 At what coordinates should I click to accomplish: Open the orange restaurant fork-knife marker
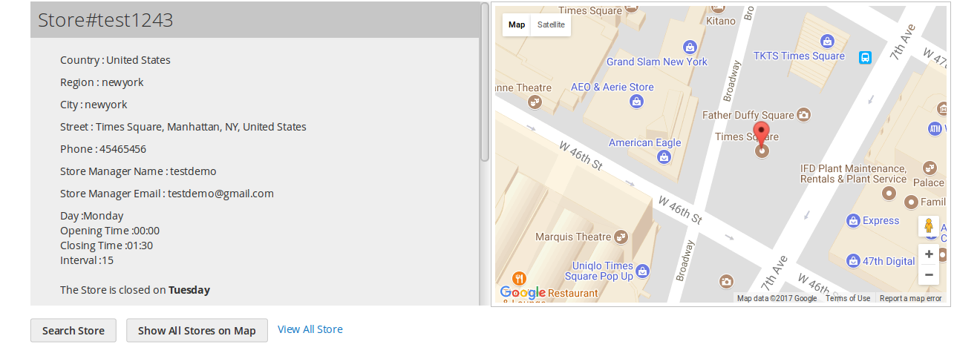point(519,280)
